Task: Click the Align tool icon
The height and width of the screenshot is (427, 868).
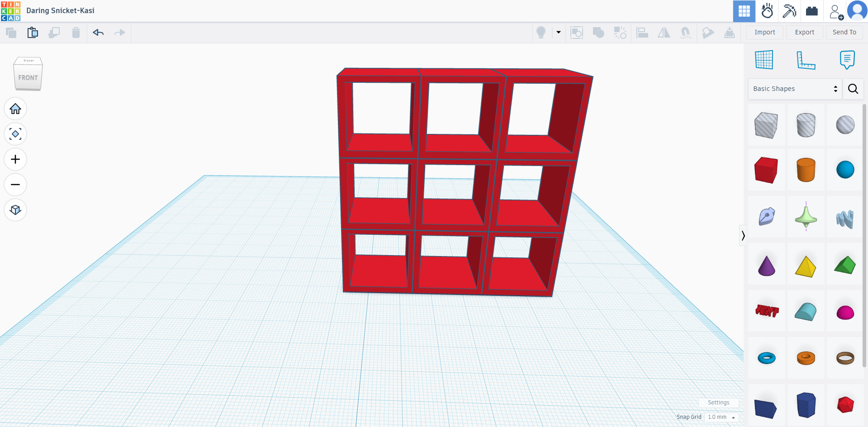Action: pyautogui.click(x=642, y=33)
